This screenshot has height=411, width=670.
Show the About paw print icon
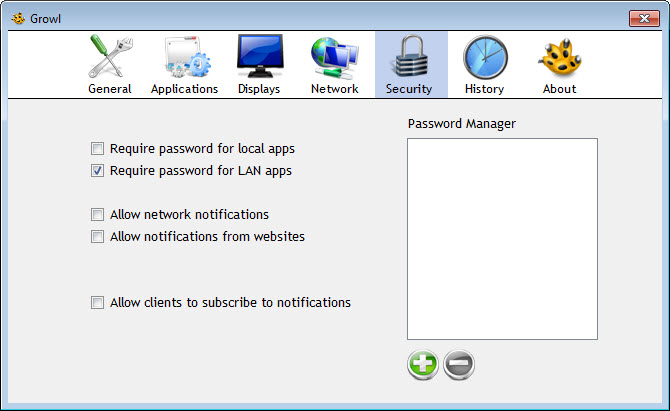[560, 56]
